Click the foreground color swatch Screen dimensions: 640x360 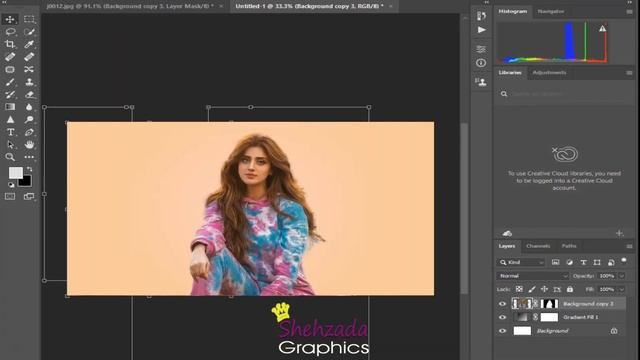pos(15,173)
